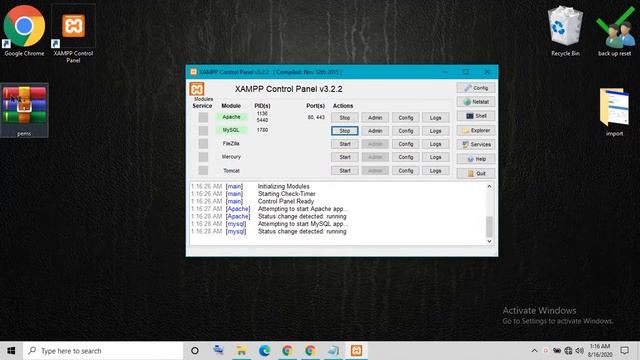Select XAMPP Control Panel desktop shortcut
The width and height of the screenshot is (640, 360).
73,33
